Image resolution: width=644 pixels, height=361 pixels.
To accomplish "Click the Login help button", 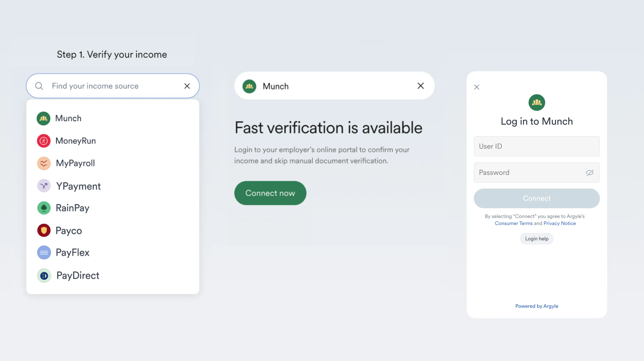I will click(x=536, y=239).
